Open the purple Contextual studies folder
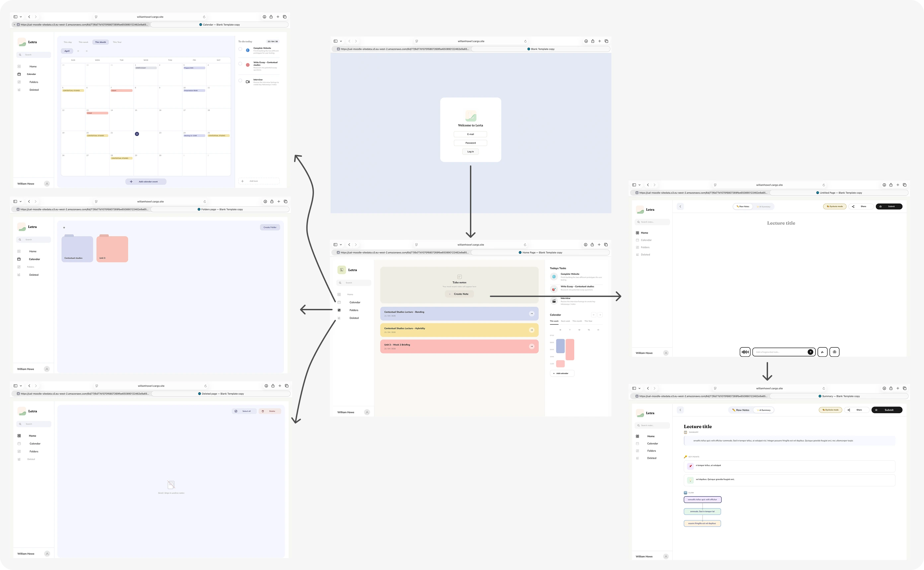924x570 pixels. click(77, 248)
